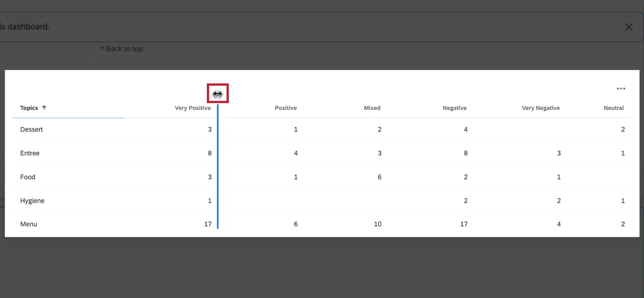The width and height of the screenshot is (644, 298).
Task: Click the Neutral column header
Action: (614, 108)
